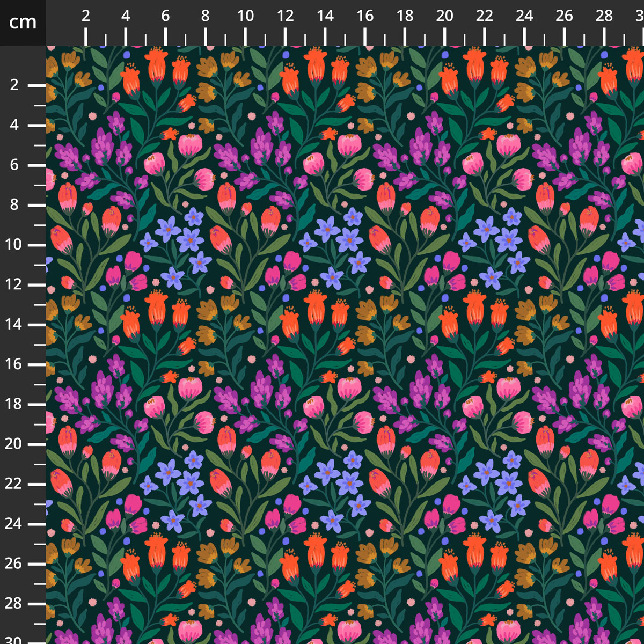This screenshot has width=644, height=644.
Task: Click the 22 mark on the top ruler
Action: coord(485,16)
